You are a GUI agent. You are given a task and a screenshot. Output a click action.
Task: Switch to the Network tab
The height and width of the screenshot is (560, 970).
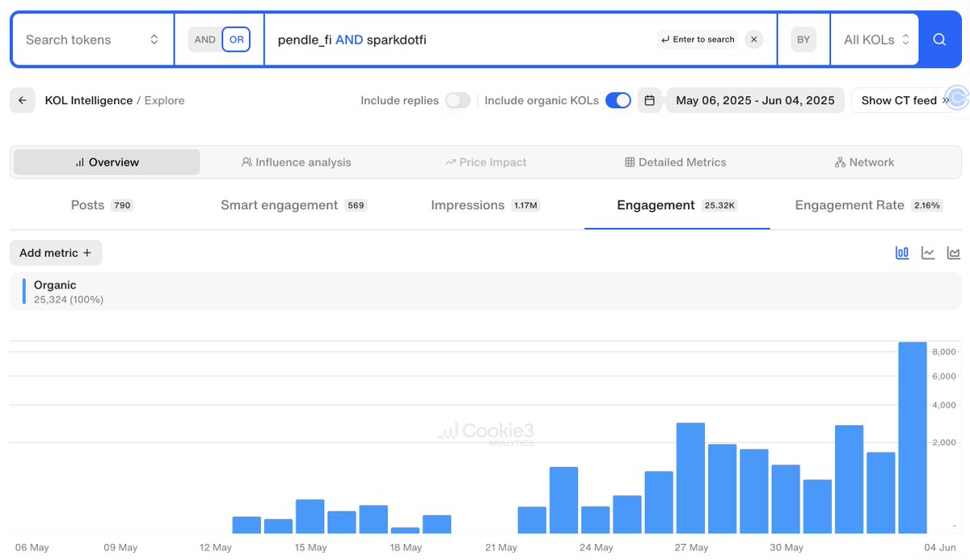865,162
